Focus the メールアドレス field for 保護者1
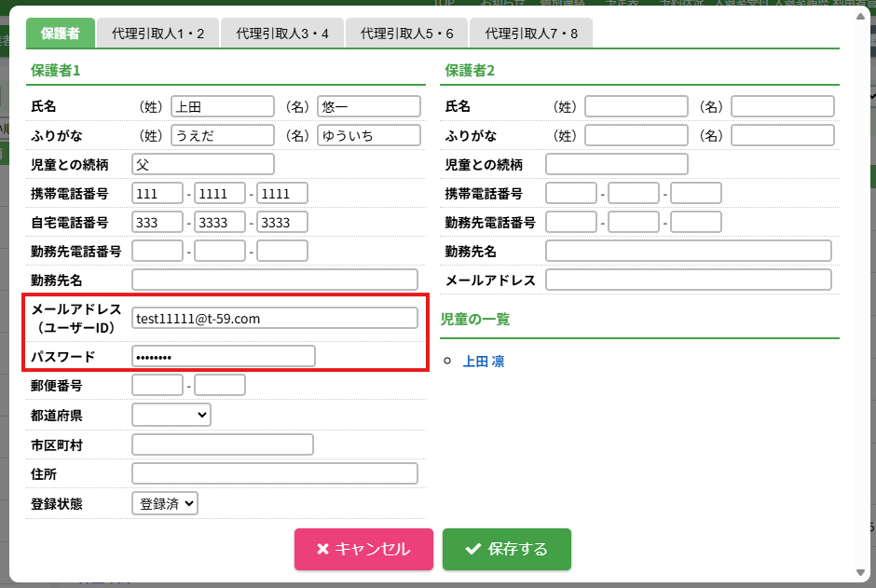This screenshot has height=588, width=876. click(x=275, y=319)
